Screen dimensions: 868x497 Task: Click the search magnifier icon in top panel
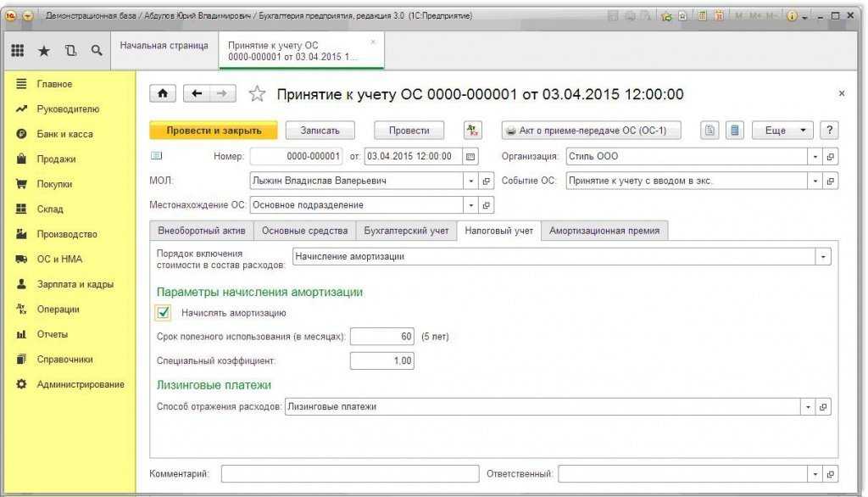pyautogui.click(x=97, y=51)
